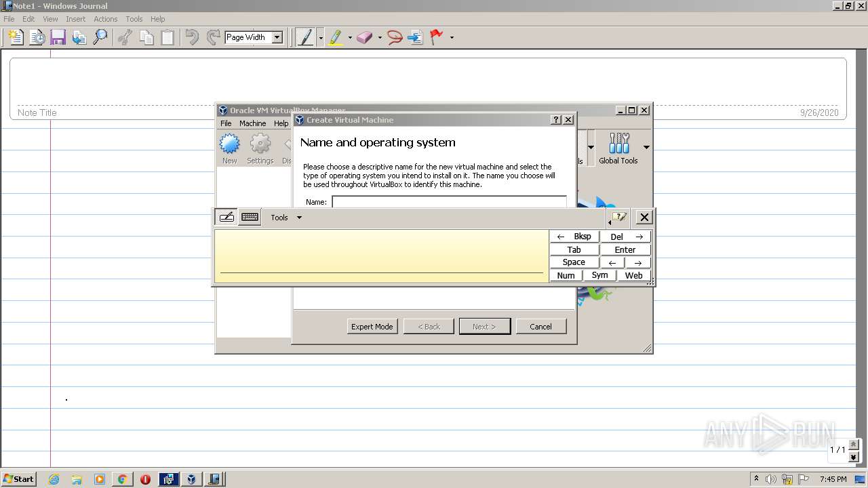Redo the last undone action
868x488 pixels.
pyautogui.click(x=213, y=37)
